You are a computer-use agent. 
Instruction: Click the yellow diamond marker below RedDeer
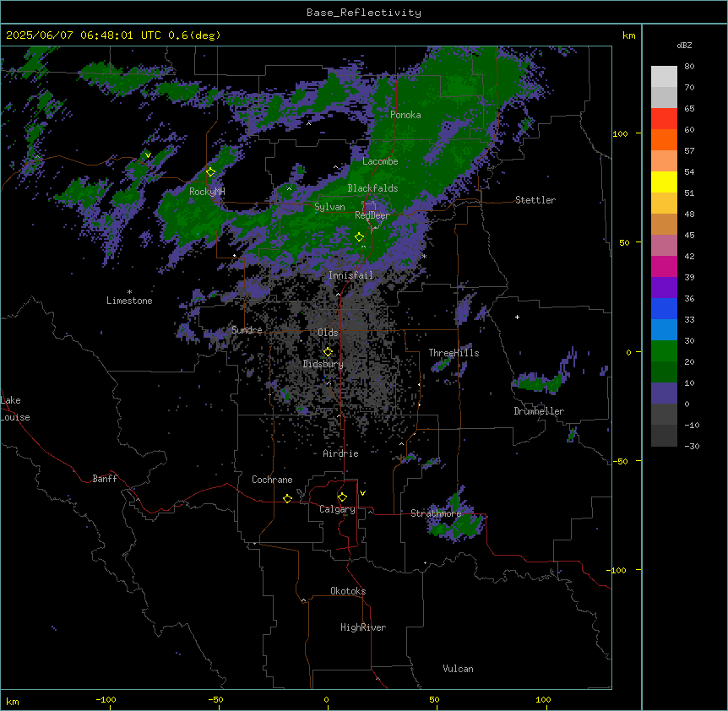[359, 237]
